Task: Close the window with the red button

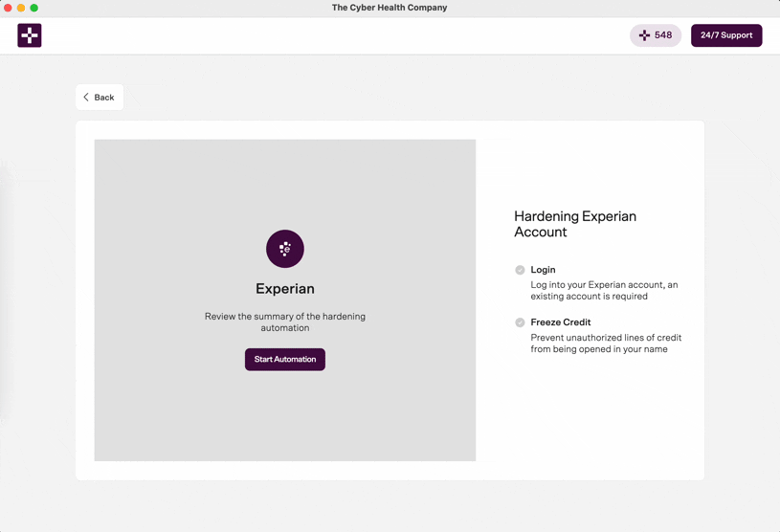Action: tap(8, 8)
